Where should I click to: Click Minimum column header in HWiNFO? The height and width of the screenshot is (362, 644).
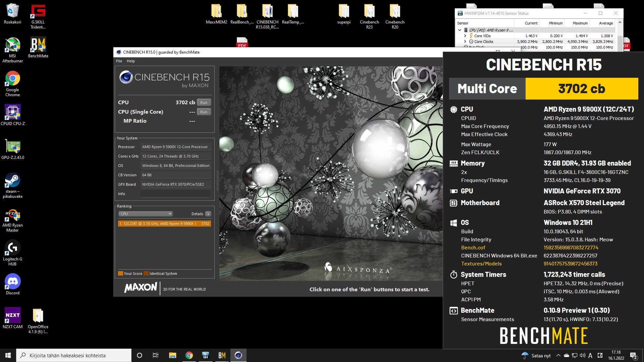(555, 23)
